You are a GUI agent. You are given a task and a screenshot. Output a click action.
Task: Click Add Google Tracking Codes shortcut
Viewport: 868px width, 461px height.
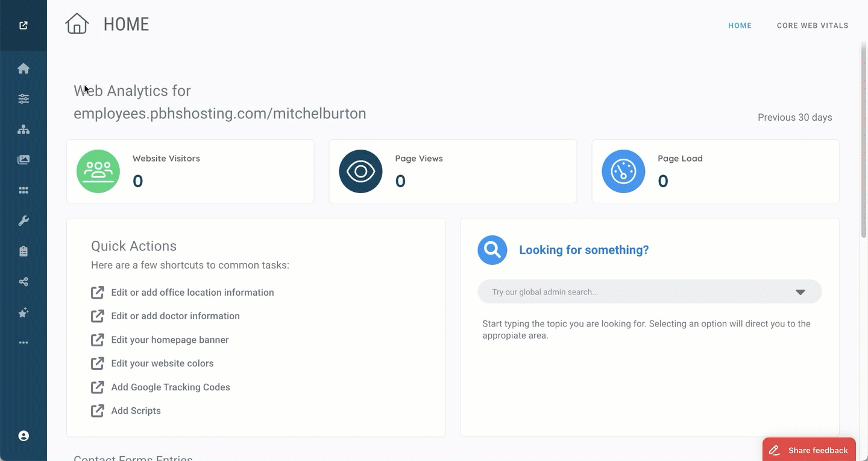click(170, 387)
